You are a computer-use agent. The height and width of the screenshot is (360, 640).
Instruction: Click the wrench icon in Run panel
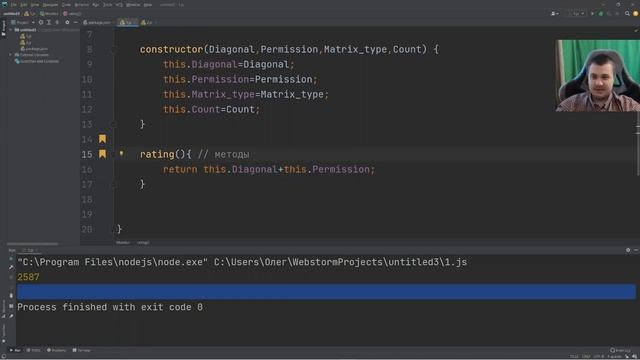click(x=11, y=267)
